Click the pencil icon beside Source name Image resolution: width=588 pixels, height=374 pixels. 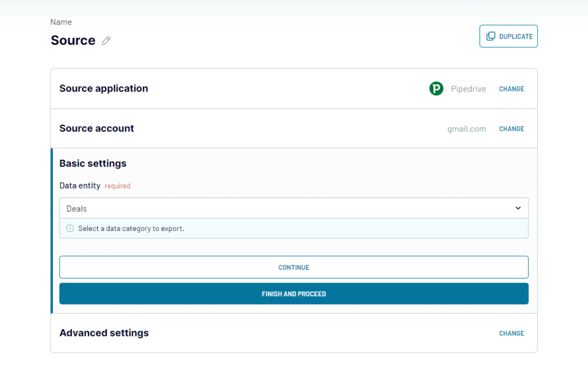pyautogui.click(x=106, y=41)
